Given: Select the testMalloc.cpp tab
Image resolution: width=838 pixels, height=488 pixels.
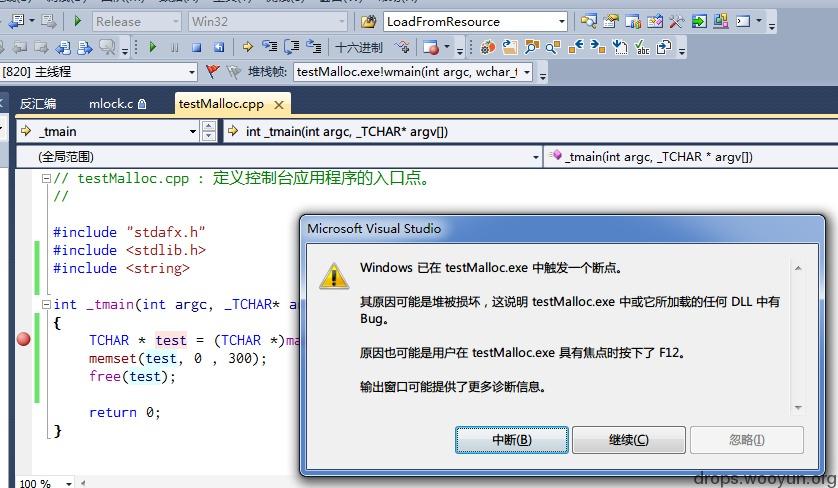Looking at the screenshot, I should click(221, 104).
